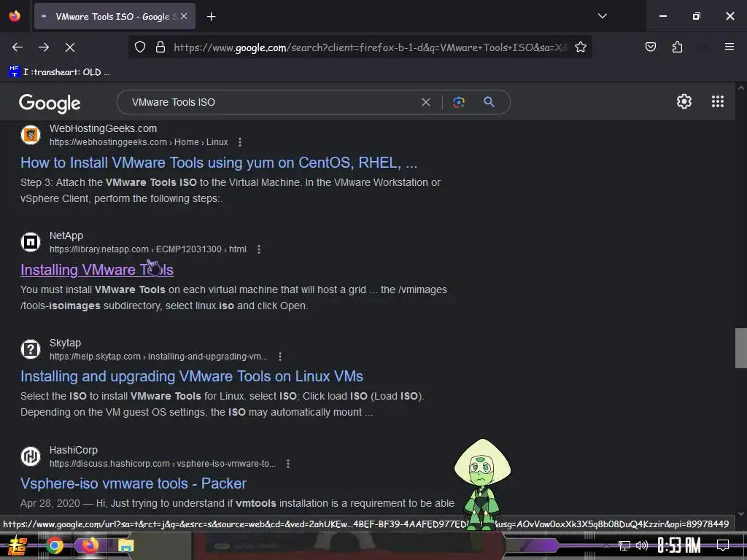Open the Installing VMware Tools NetApp link

click(97, 270)
